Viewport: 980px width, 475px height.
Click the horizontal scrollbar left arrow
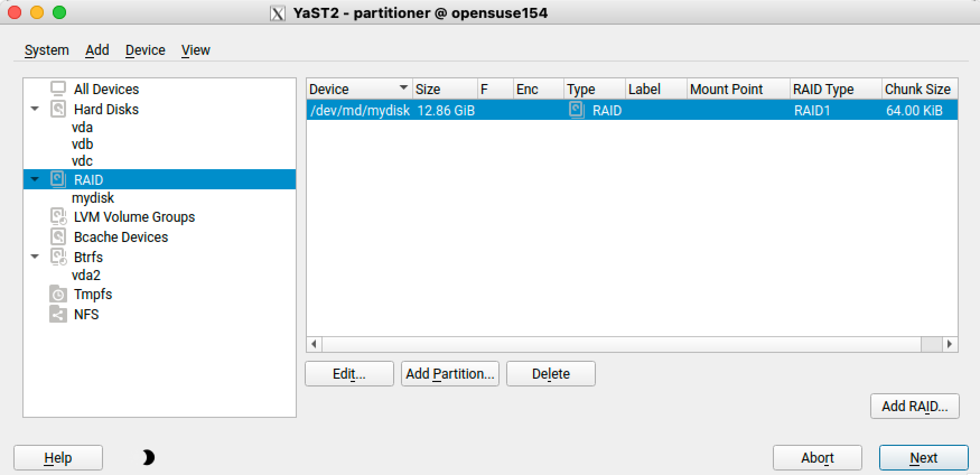point(314,344)
